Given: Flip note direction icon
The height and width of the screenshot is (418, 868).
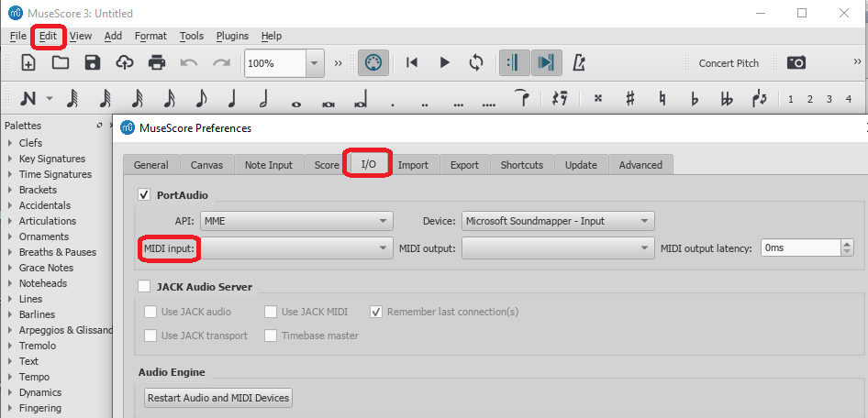Looking at the screenshot, I should pos(759,98).
